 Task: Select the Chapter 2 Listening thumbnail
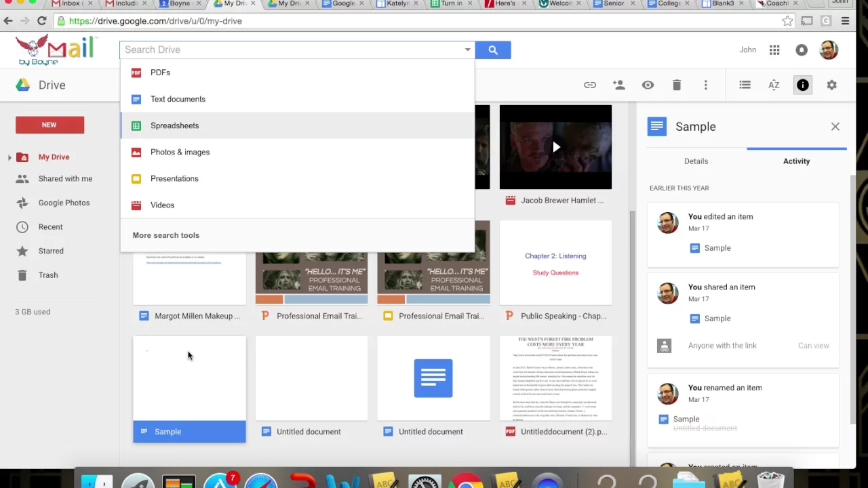point(555,263)
